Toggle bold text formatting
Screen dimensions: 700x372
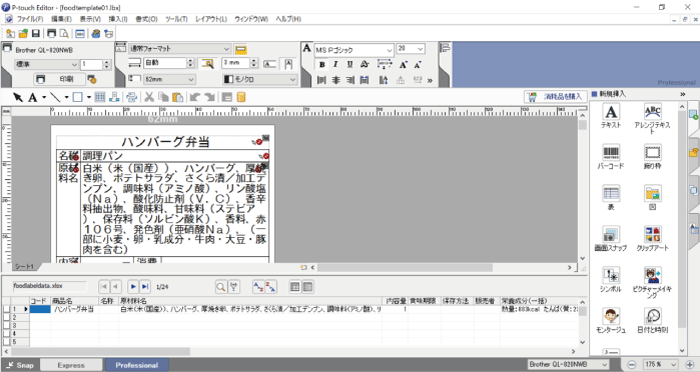(x=322, y=64)
